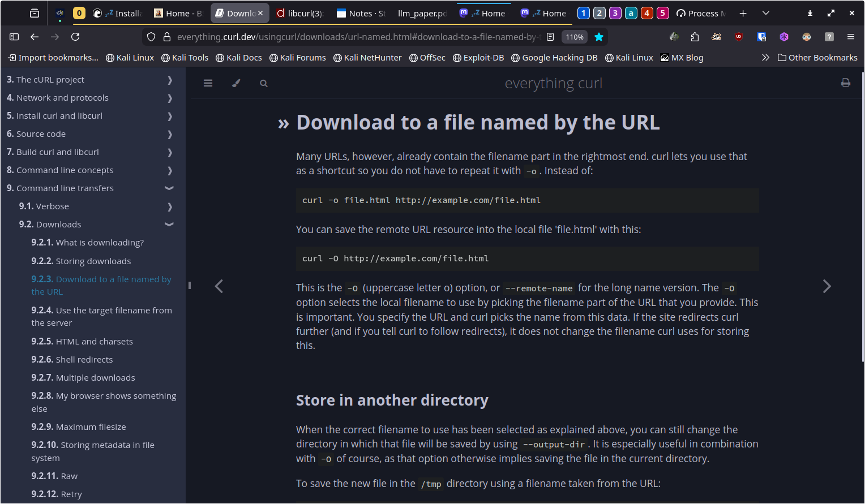Go to the next chapter with the right arrow
This screenshot has height=504, width=865.
click(x=827, y=286)
